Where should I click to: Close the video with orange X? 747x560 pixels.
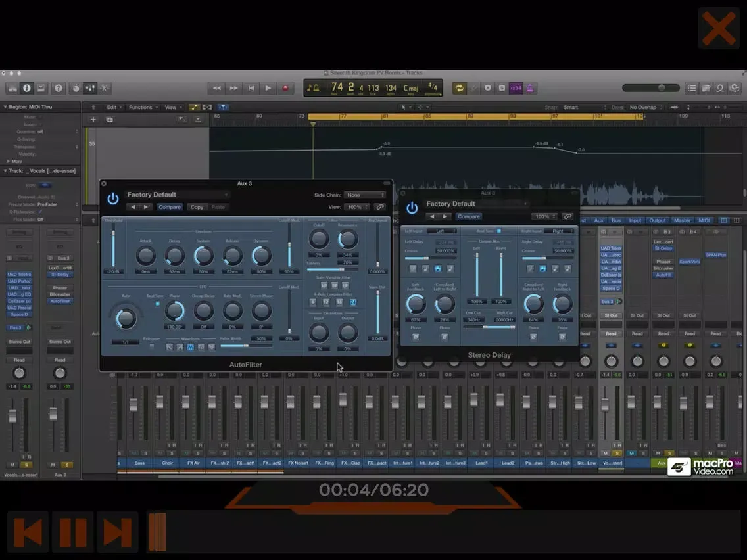[x=719, y=28]
